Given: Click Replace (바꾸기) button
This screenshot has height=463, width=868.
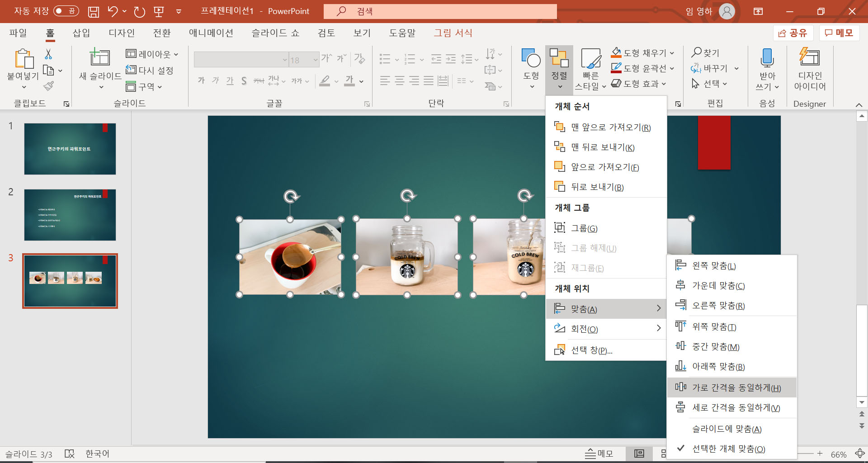Looking at the screenshot, I should point(709,68).
